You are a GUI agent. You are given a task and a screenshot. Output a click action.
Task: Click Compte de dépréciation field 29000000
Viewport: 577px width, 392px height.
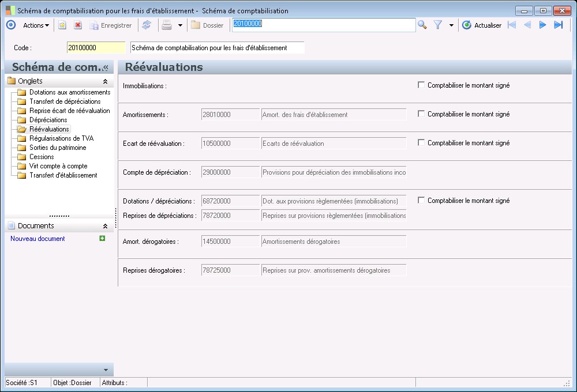click(x=230, y=172)
